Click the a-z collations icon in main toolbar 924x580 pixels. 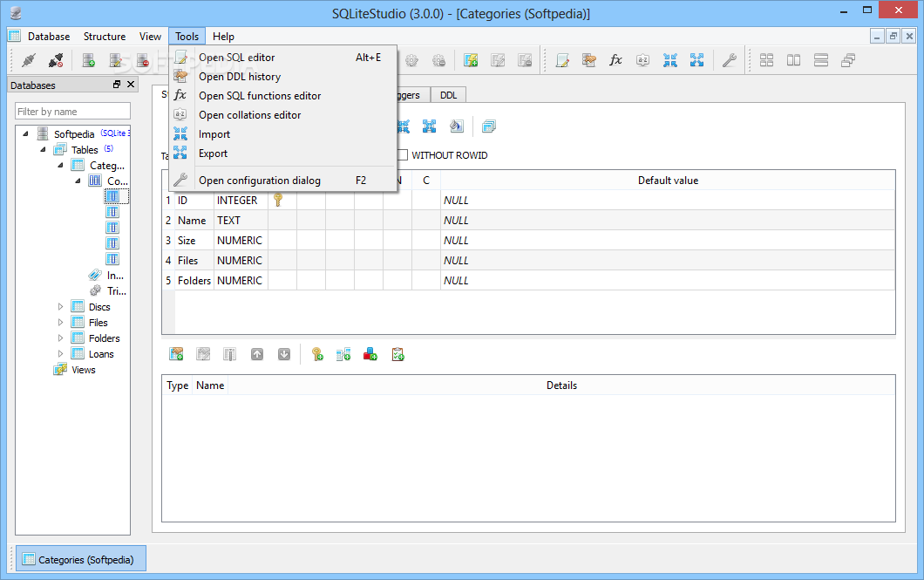[643, 60]
